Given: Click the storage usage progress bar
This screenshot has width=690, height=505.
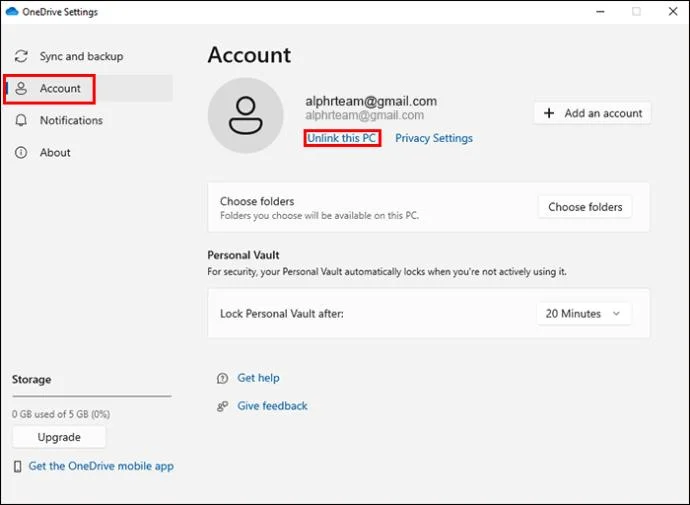Looking at the screenshot, I should pos(92,396).
